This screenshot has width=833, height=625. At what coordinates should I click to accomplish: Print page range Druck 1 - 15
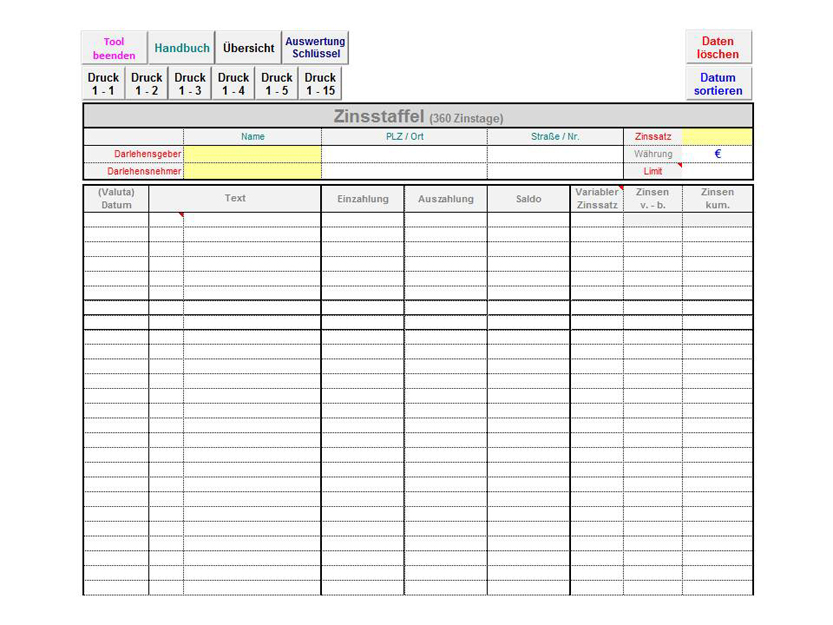(x=320, y=84)
